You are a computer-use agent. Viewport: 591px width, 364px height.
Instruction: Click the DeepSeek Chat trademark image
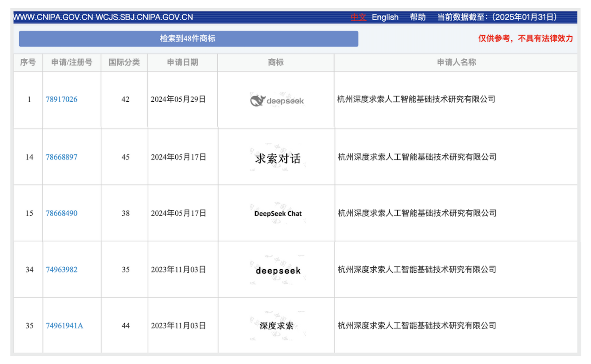(x=278, y=213)
